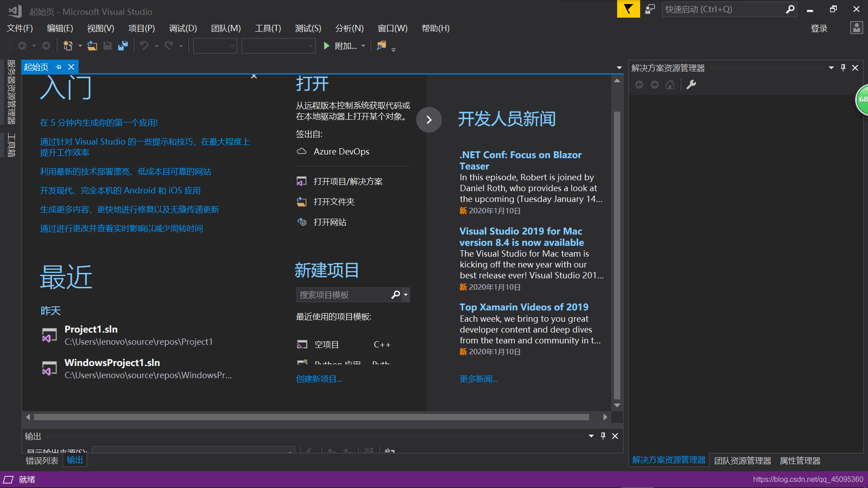868x488 pixels.
Task: Toggle auto-hide pin on Output panel
Action: [603, 436]
